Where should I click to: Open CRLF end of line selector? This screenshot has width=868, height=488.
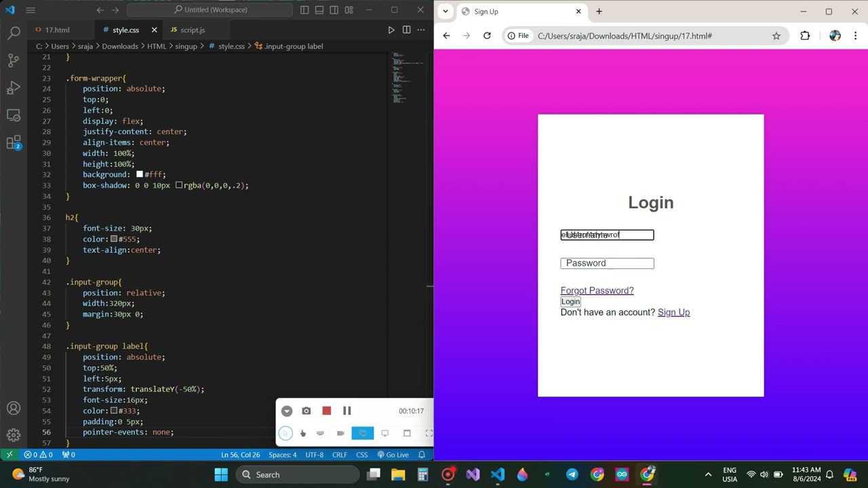click(340, 455)
